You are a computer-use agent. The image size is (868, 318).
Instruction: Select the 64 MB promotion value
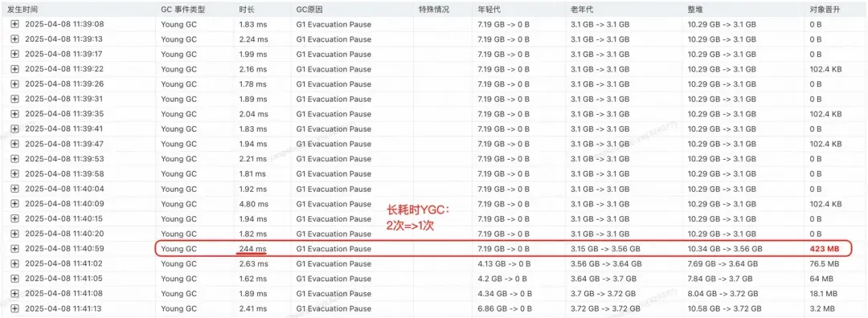click(821, 279)
